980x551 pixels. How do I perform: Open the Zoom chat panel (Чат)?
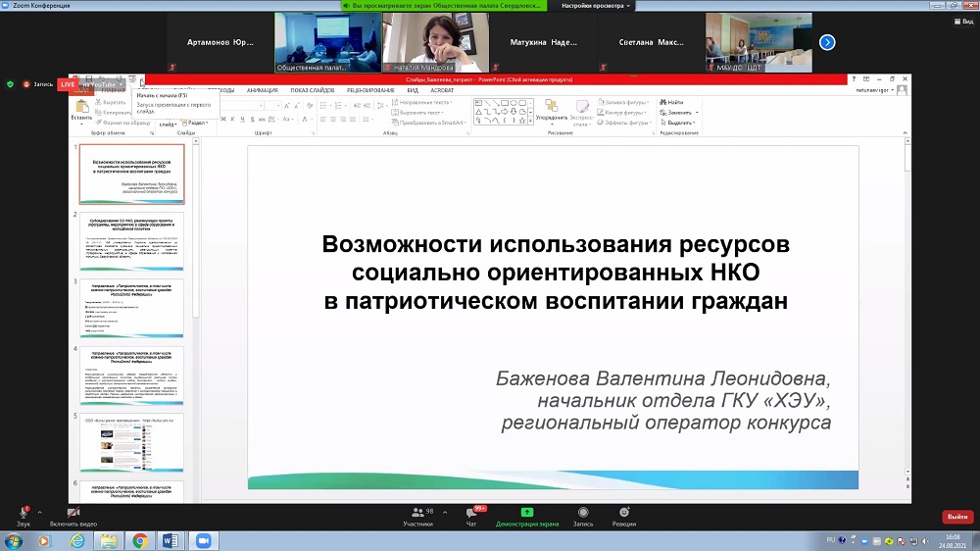click(471, 516)
